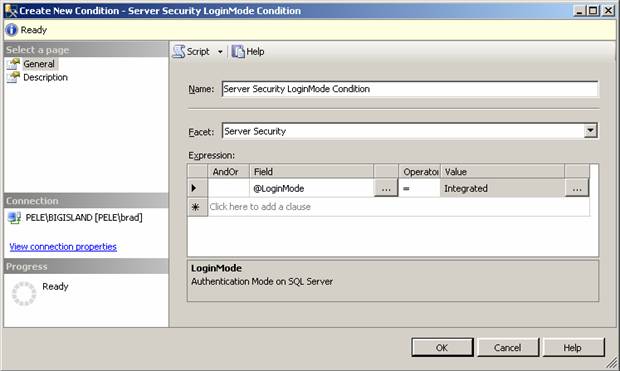
Task: Click the Authentication Mode on SQL Server text
Action: [x=262, y=282]
